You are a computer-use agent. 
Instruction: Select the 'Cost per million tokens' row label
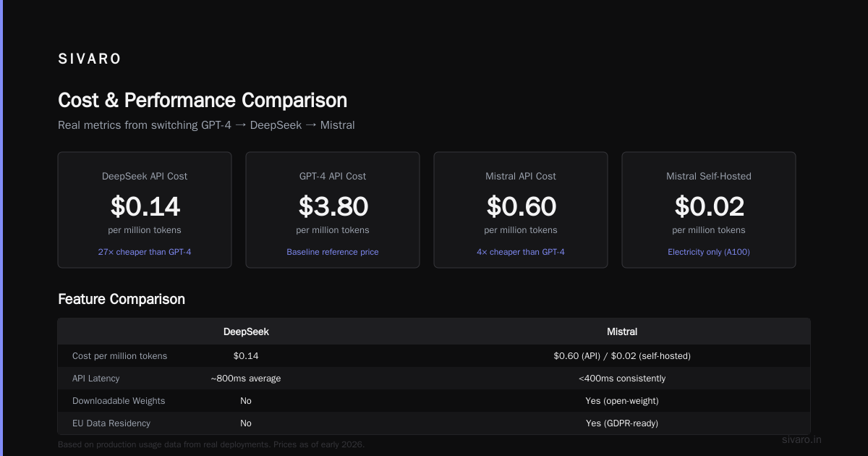119,356
